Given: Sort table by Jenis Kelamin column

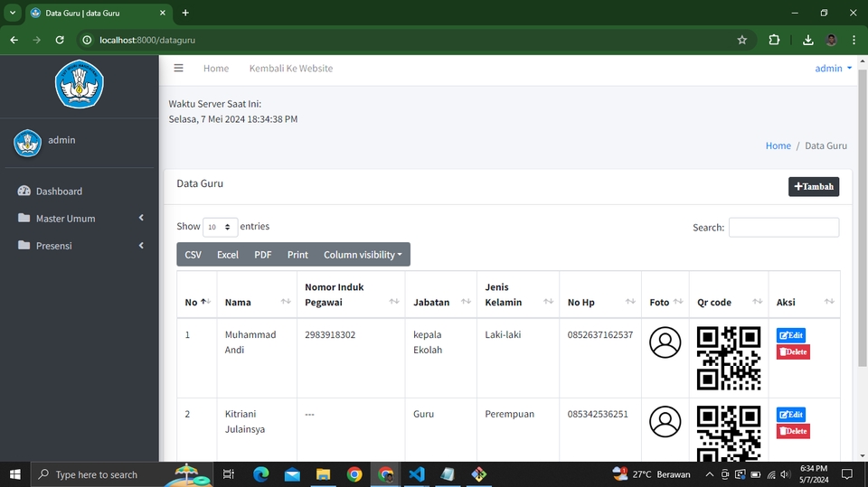Looking at the screenshot, I should click(x=518, y=295).
